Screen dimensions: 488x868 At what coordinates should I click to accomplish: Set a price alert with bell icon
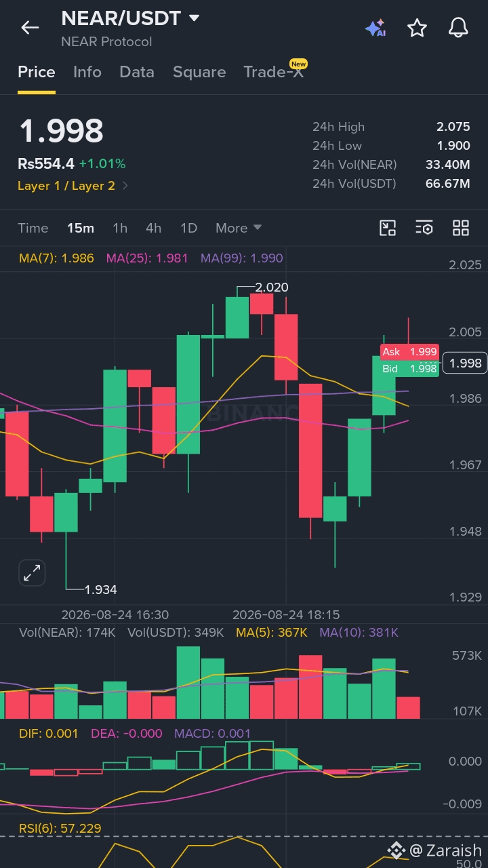pyautogui.click(x=459, y=28)
